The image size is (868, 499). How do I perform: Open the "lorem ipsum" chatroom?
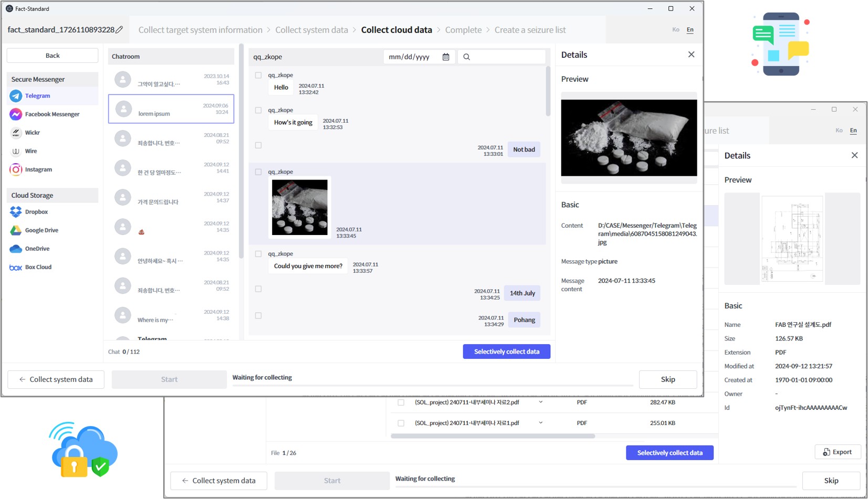pos(171,109)
